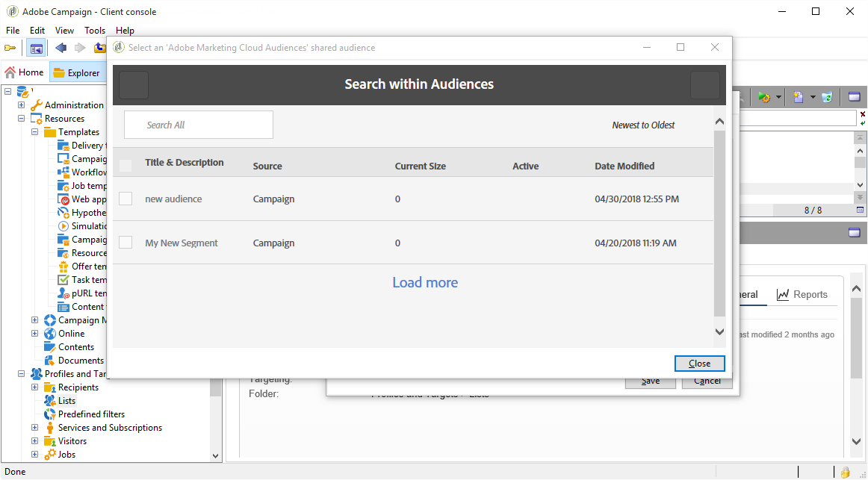Viewport: 868px width, 480px height.
Task: Click the new document creation icon
Action: [798, 97]
